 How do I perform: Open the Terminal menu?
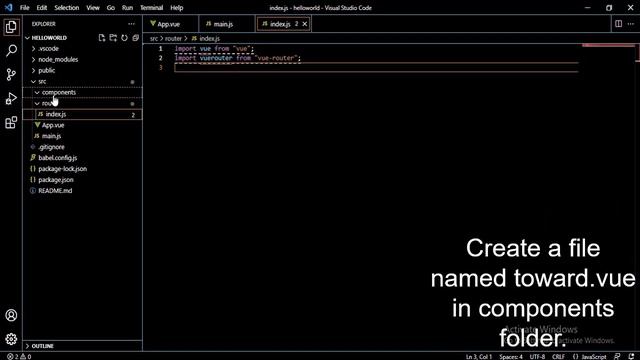pyautogui.click(x=151, y=7)
